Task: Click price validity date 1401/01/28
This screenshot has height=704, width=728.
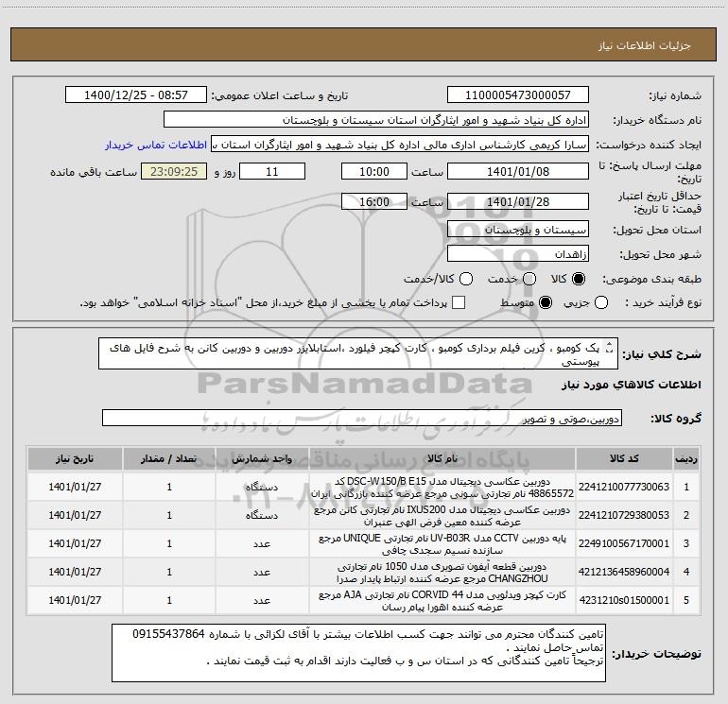Action: click(x=518, y=202)
